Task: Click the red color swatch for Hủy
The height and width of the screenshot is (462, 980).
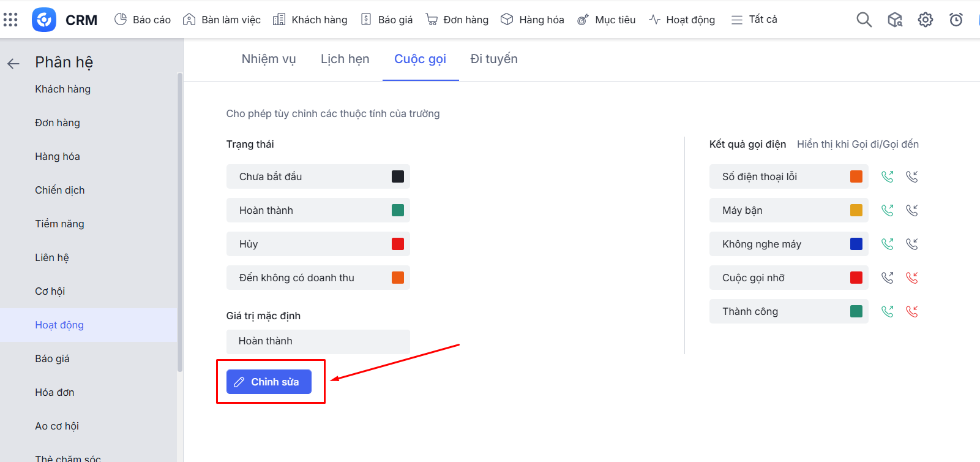Action: [398, 244]
